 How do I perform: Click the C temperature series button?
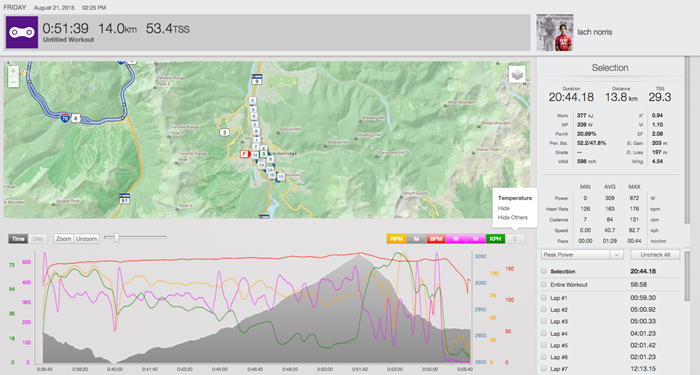click(515, 239)
